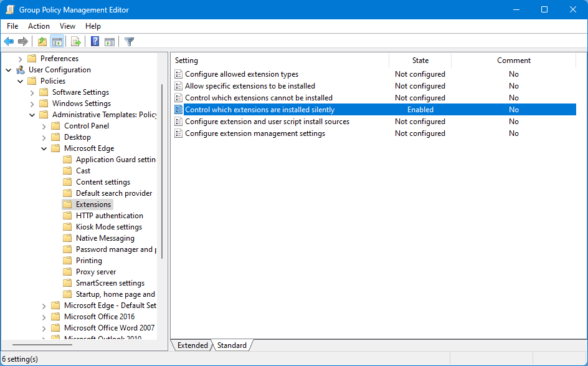Toggle the Show/Hide Action Pane icon
This screenshot has width=588, height=366.
[110, 42]
